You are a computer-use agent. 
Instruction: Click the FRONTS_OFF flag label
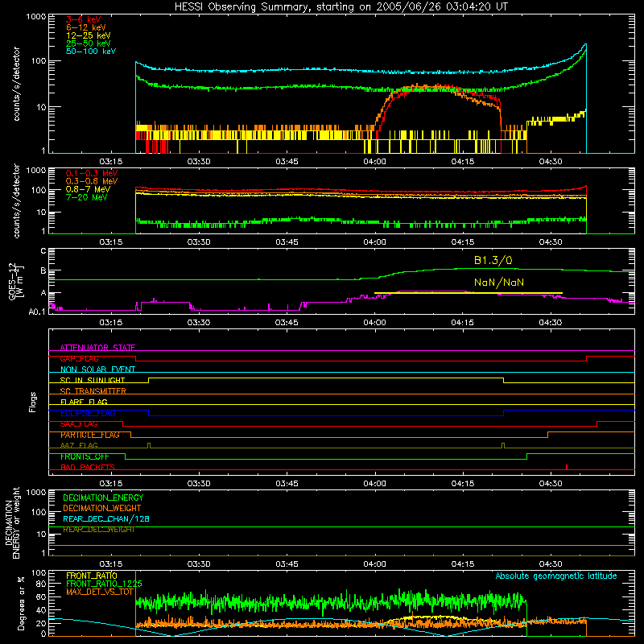85,456
